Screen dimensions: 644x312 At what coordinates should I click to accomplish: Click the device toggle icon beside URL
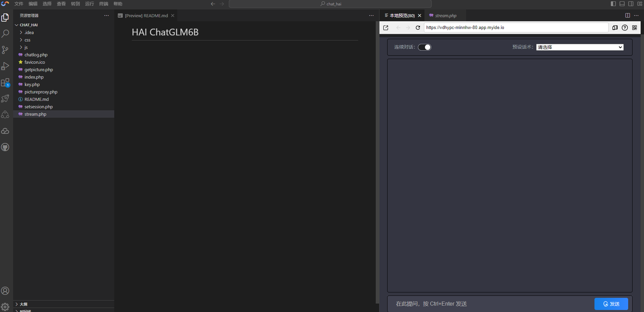click(x=615, y=28)
